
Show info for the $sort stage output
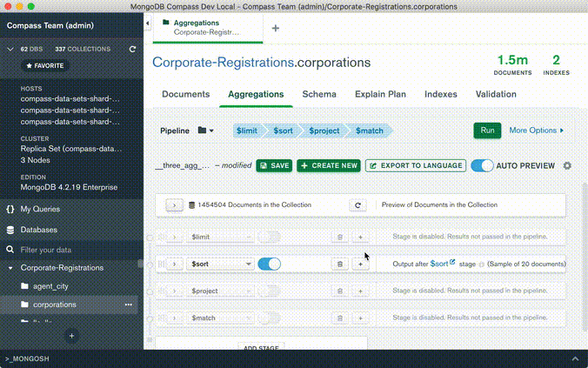(482, 264)
